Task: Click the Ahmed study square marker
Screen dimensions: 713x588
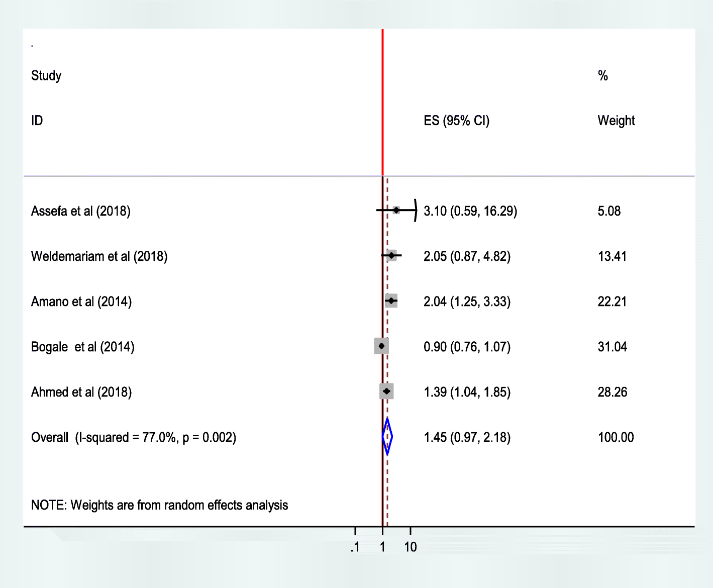Action: click(386, 391)
